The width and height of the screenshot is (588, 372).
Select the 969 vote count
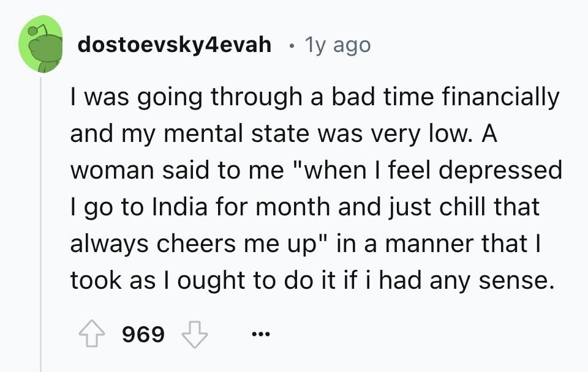pyautogui.click(x=143, y=334)
